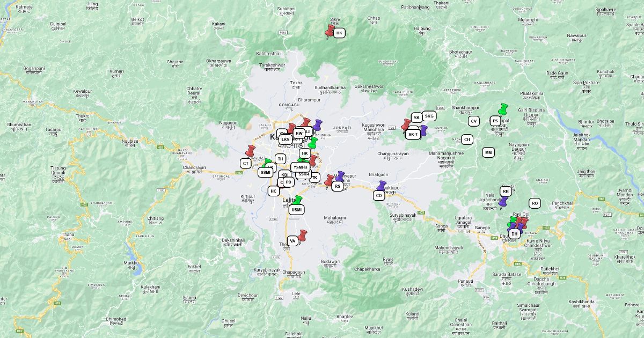Screen dimensions: 644x338
Task: Click the purple pin below the RB label
Action: [x=503, y=202]
